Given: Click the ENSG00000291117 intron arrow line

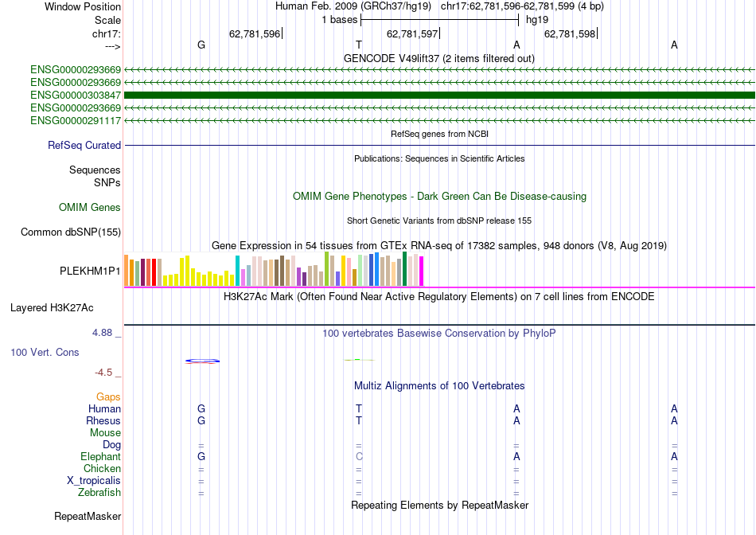Looking at the screenshot, I should coord(439,120).
